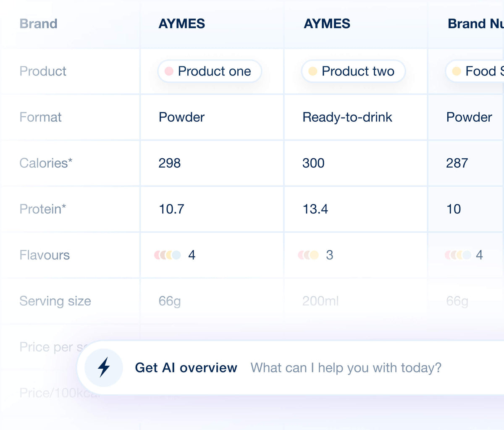
Task: Click the lightning bolt AI icon
Action: click(104, 367)
